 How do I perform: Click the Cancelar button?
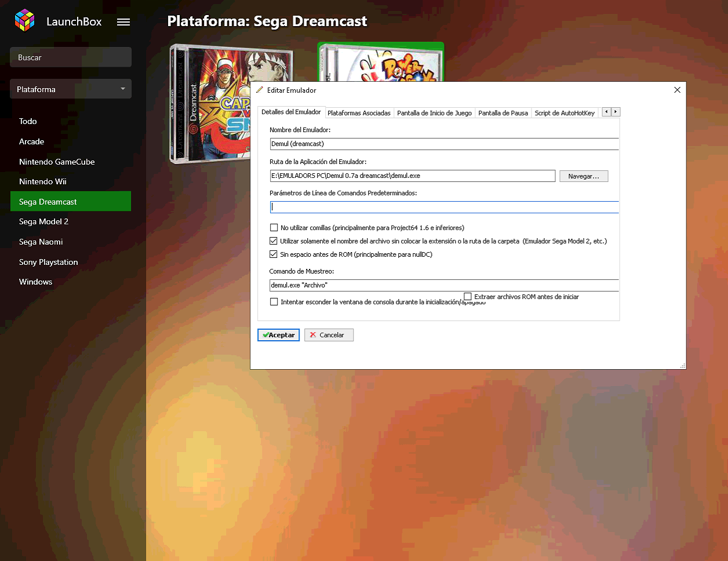[329, 335]
